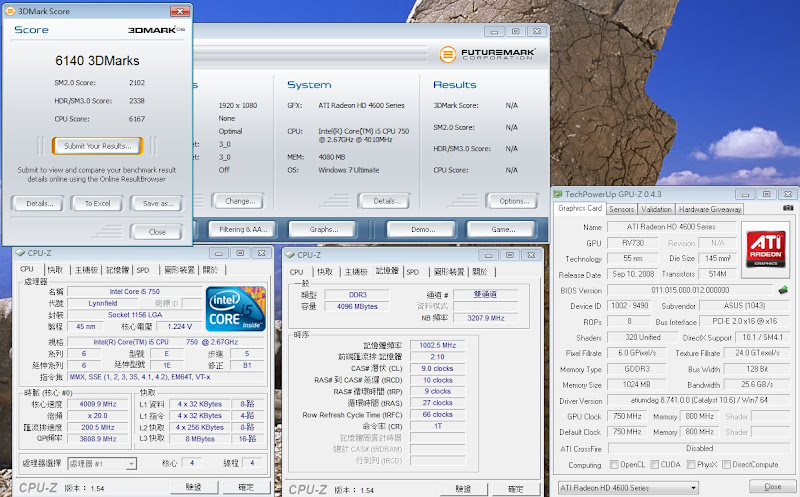Click the Graphs button in 3DMark

(x=323, y=230)
